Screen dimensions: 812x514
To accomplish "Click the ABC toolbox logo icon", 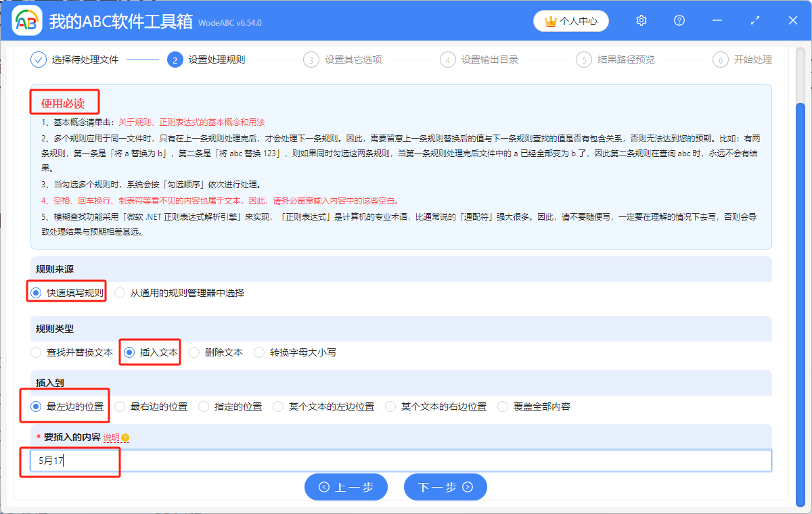I will 26,20.
